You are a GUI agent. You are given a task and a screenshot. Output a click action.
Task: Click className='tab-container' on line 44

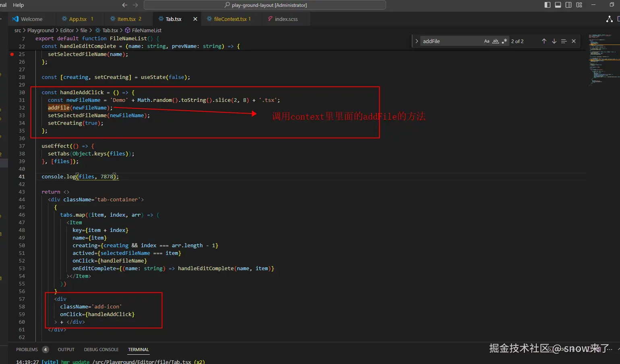coord(102,199)
